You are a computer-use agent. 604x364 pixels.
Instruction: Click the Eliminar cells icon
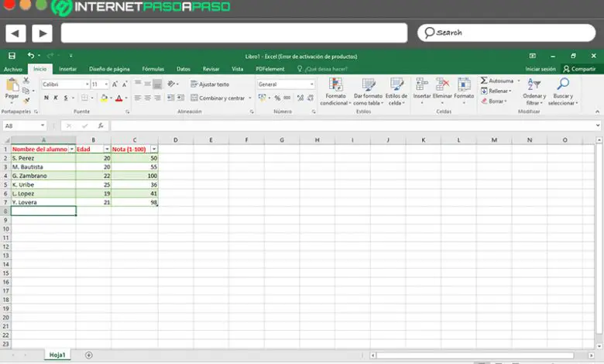[442, 84]
